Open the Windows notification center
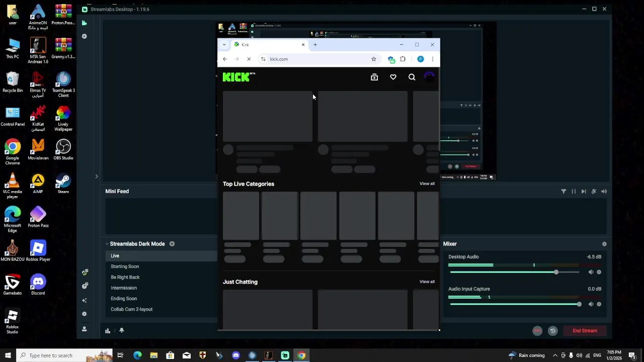 (632, 355)
